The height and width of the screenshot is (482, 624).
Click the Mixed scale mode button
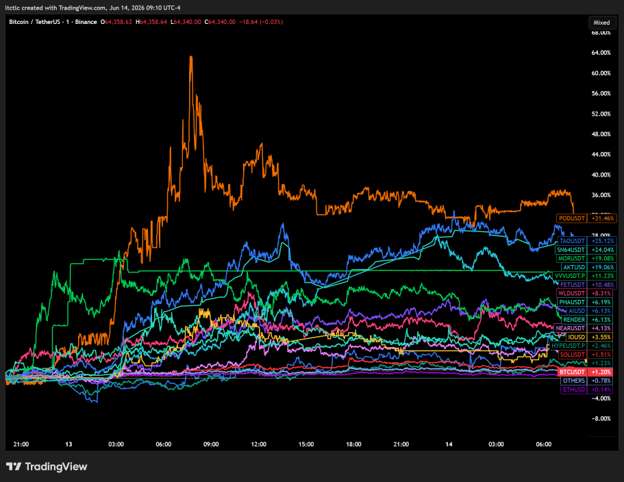tap(601, 23)
